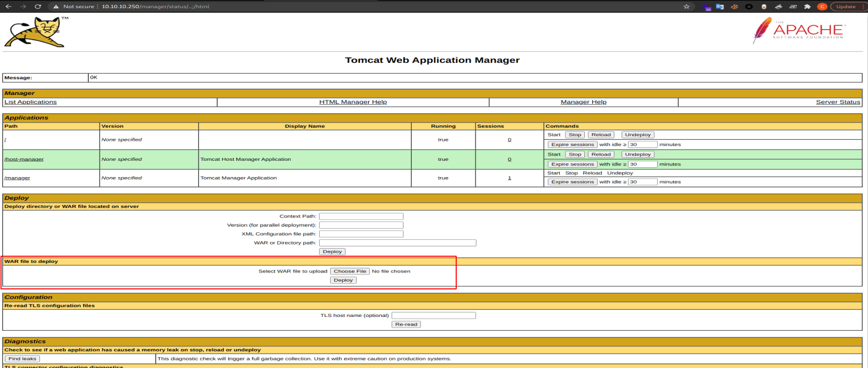Click the browser forward arrow

point(23,7)
